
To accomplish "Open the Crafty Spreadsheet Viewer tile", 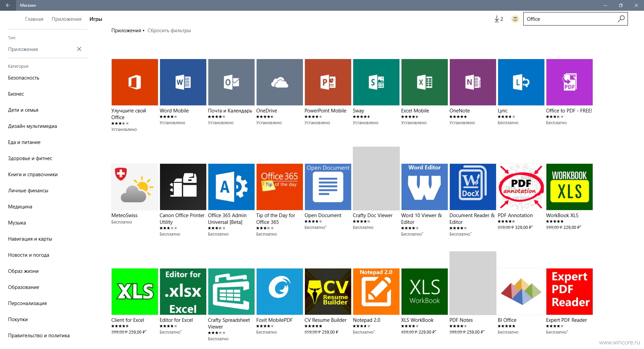I will tap(231, 292).
